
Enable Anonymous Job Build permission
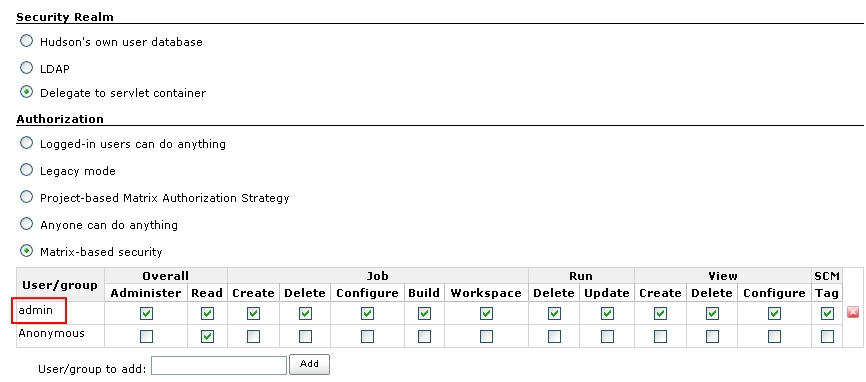click(x=424, y=336)
